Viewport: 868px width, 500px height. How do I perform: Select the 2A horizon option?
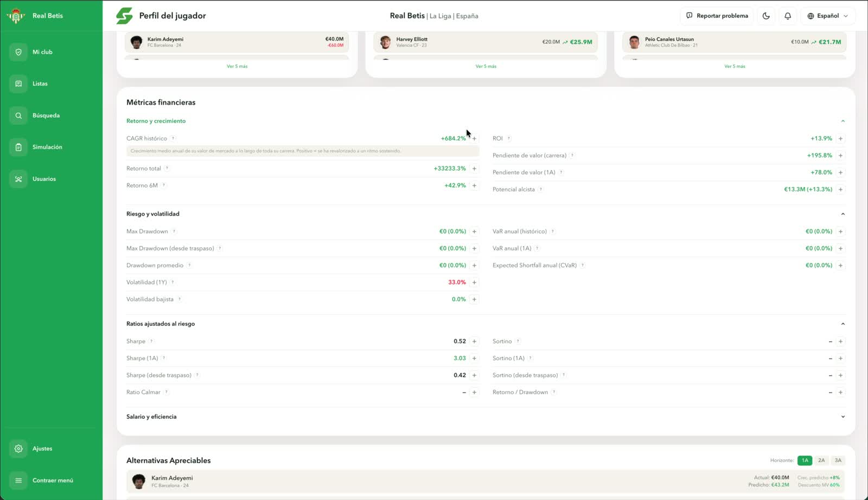[x=821, y=460]
